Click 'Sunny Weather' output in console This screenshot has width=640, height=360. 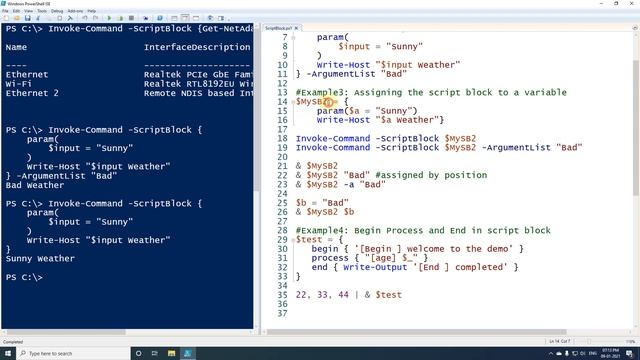pos(40,259)
